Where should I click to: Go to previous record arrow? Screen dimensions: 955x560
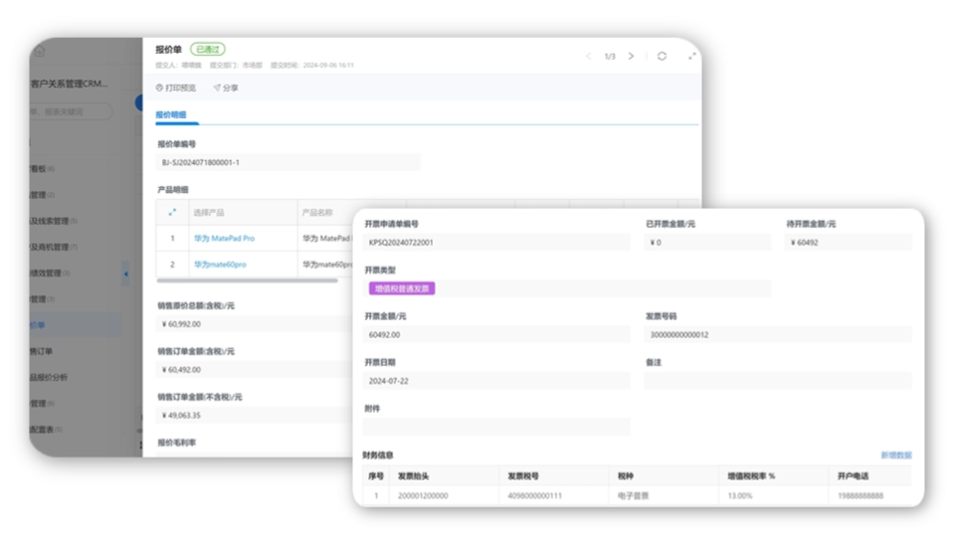pyautogui.click(x=588, y=56)
